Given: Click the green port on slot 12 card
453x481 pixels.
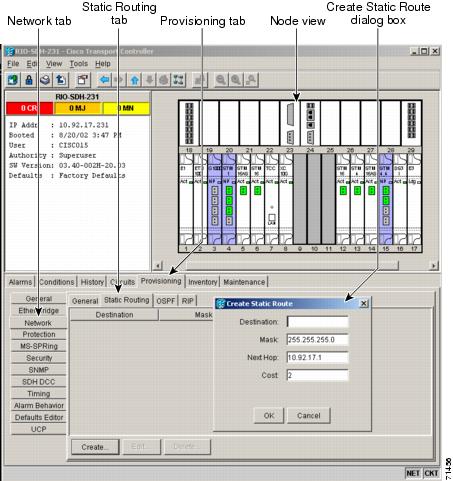Looking at the screenshot, I should click(x=343, y=191).
